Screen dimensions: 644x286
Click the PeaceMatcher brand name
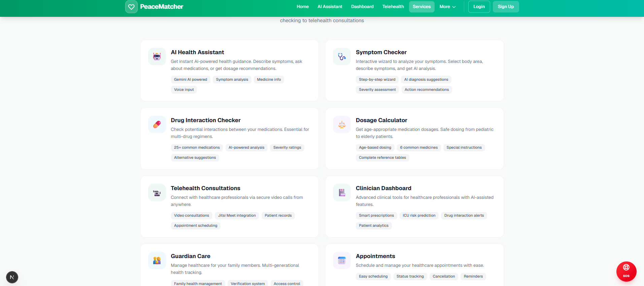(162, 7)
